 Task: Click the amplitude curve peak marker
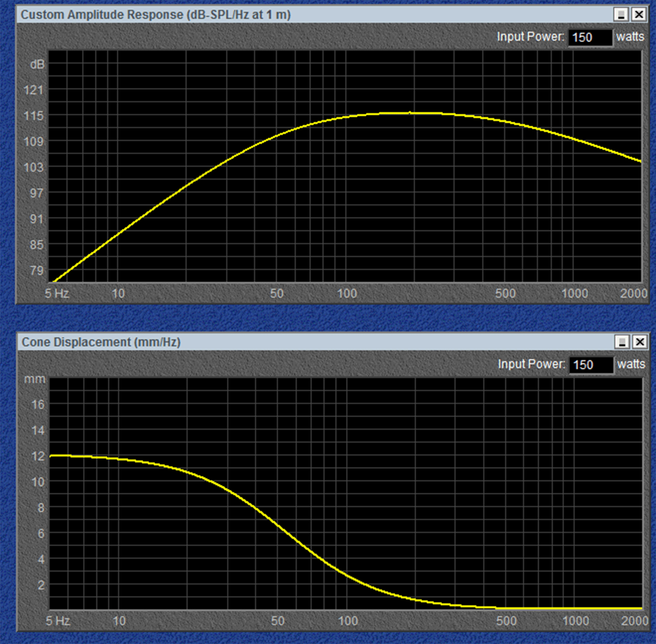tap(410, 113)
